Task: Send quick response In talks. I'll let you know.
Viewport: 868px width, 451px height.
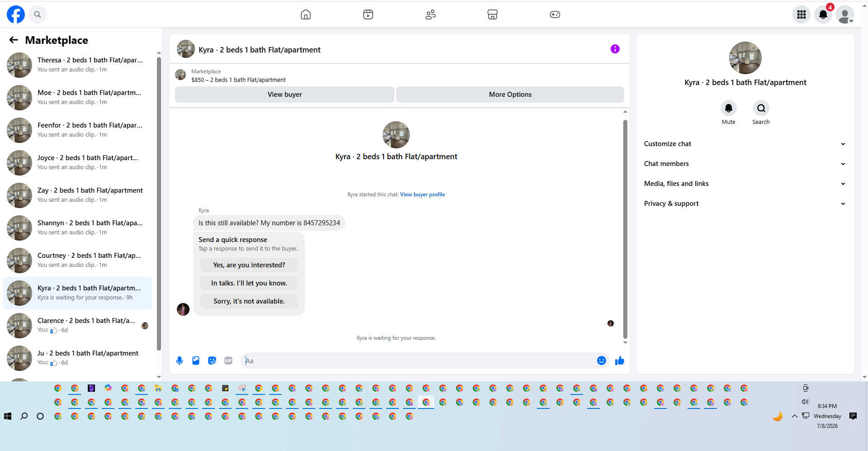Action: (x=249, y=283)
